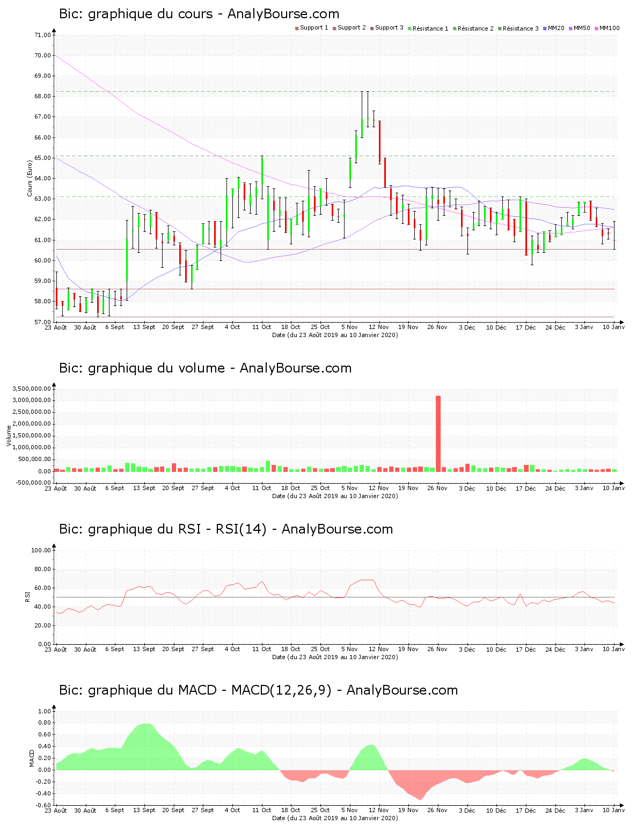Click the MM100 pink legend swatch

[596, 28]
